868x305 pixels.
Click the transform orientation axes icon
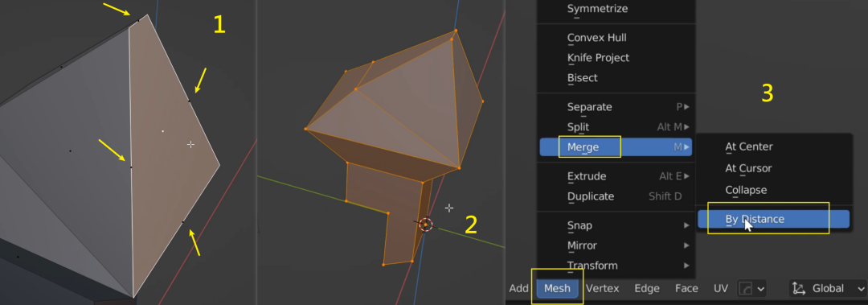coord(798,288)
